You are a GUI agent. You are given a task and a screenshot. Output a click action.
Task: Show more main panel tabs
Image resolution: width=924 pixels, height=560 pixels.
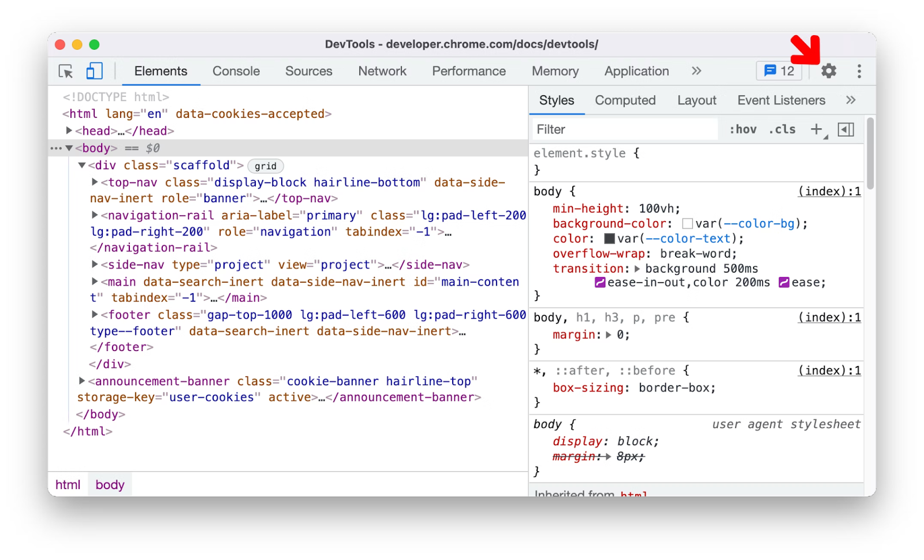coord(696,71)
